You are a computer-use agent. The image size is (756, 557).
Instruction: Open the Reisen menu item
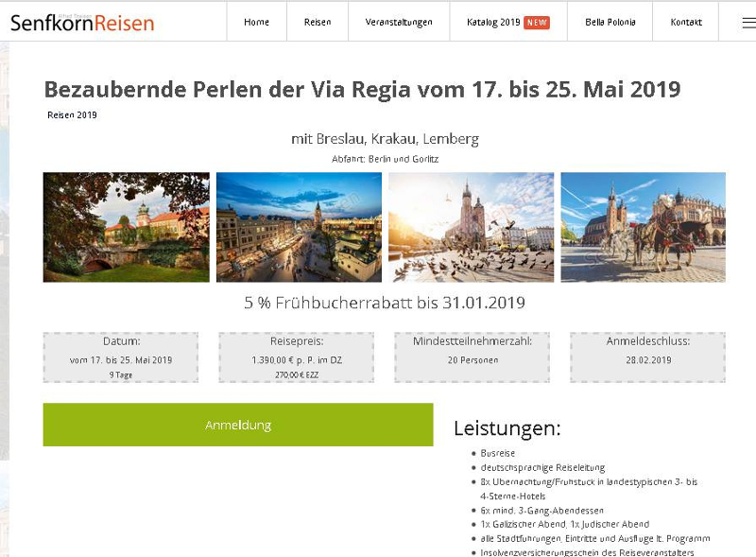pos(318,22)
